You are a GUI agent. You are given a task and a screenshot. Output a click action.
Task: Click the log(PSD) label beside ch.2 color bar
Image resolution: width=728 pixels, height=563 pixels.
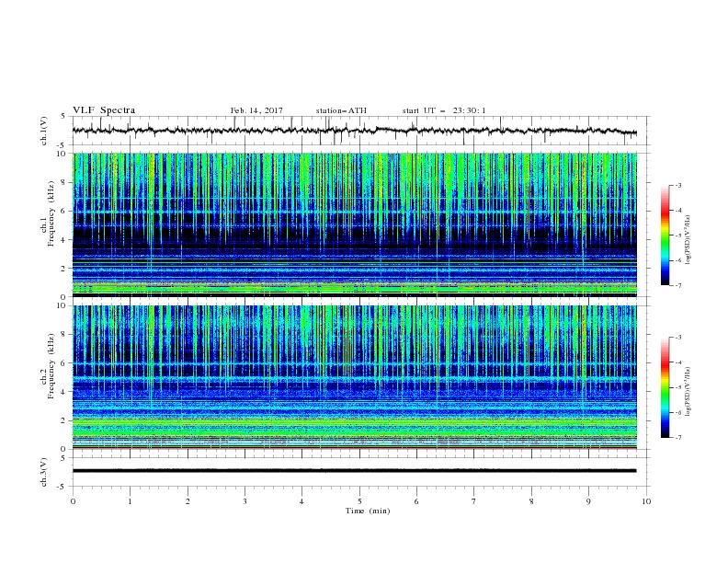pos(688,391)
